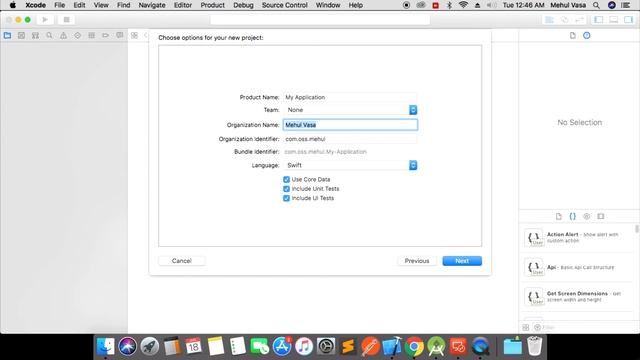Switch library to icon view
The height and width of the screenshot is (360, 640).
tap(526, 327)
